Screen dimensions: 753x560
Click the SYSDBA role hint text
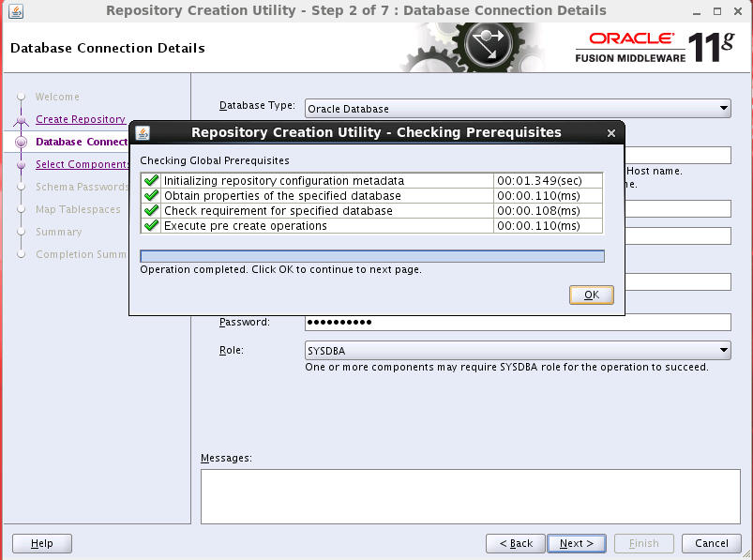[x=506, y=367]
